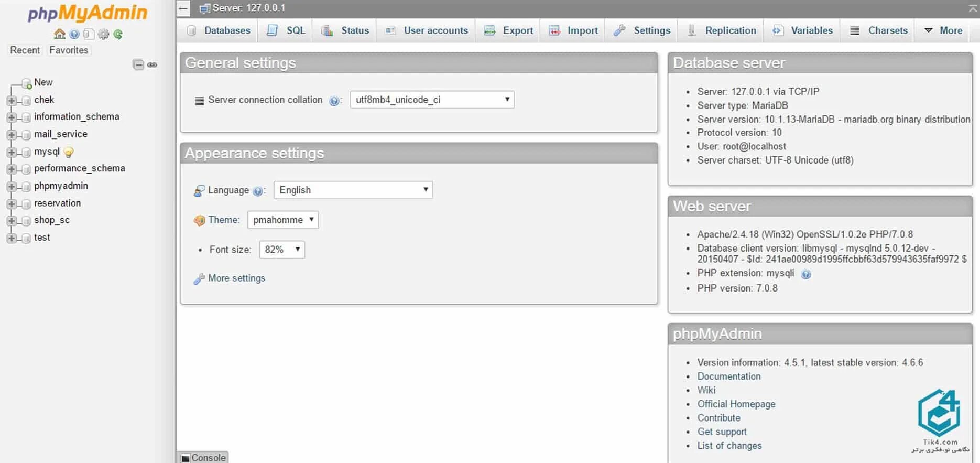Expand the mail_service database node
The height and width of the screenshot is (463, 980).
[x=12, y=135]
